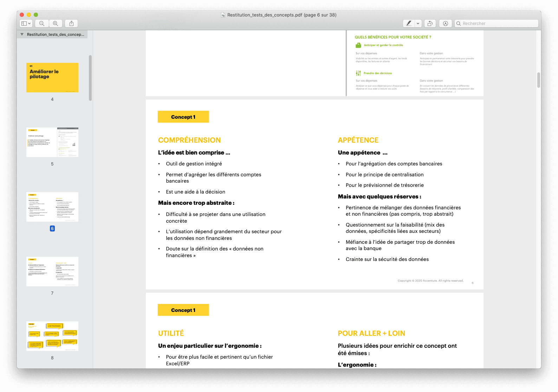The height and width of the screenshot is (392, 558).
Task: Click 'Crainte sur la sécurité des données' bullet
Action: 387,259
